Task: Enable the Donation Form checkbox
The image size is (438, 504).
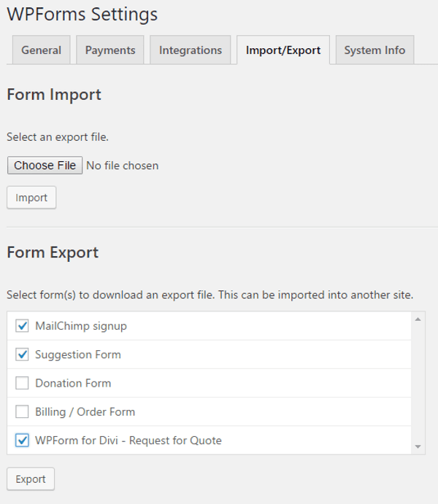Action: (x=22, y=383)
